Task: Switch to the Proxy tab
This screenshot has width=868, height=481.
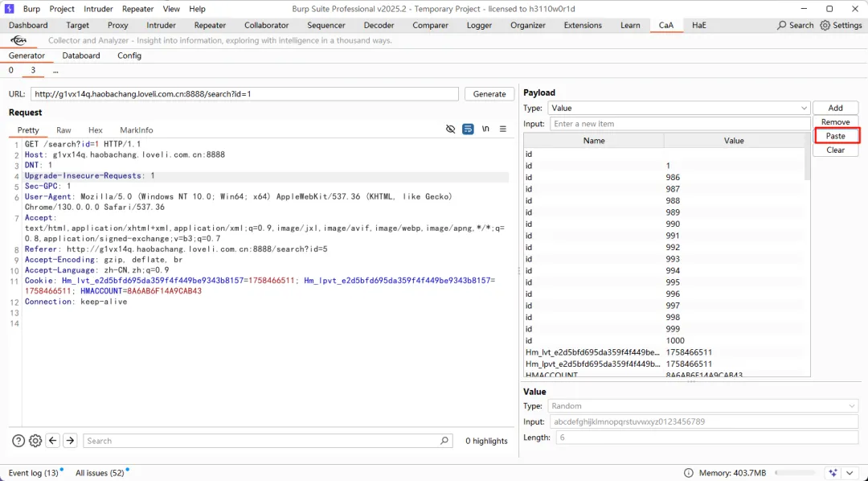Action: pos(118,26)
